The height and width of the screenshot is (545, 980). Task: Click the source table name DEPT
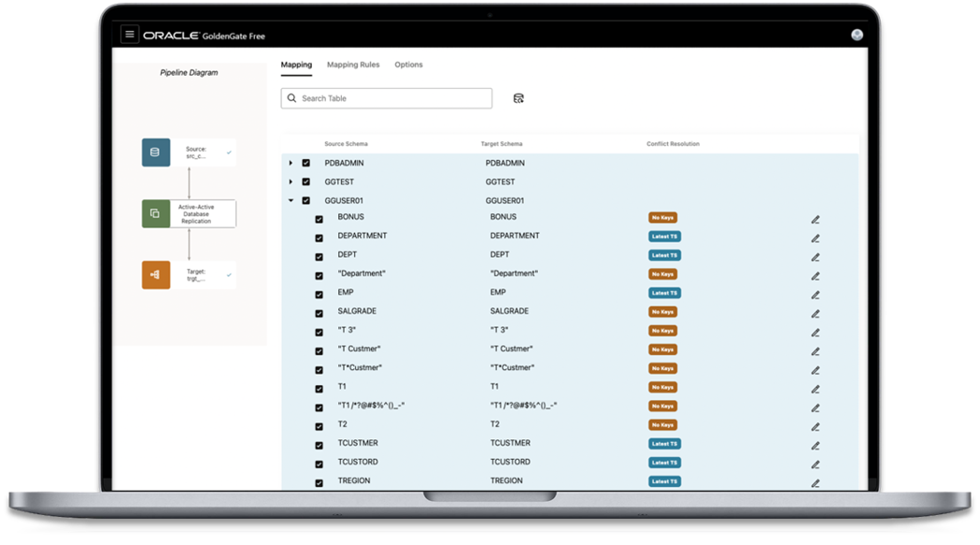(347, 254)
